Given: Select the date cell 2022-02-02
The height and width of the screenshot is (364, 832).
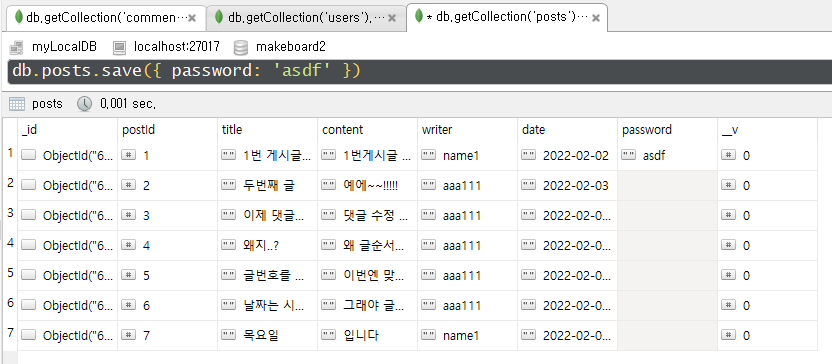Looking at the screenshot, I should click(567, 155).
